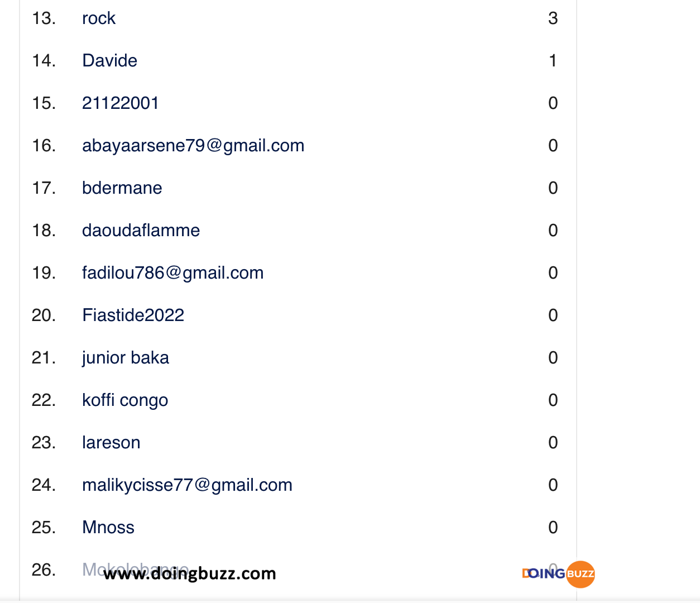The image size is (700, 603).
Task: Click the lareson username
Action: coord(111,443)
